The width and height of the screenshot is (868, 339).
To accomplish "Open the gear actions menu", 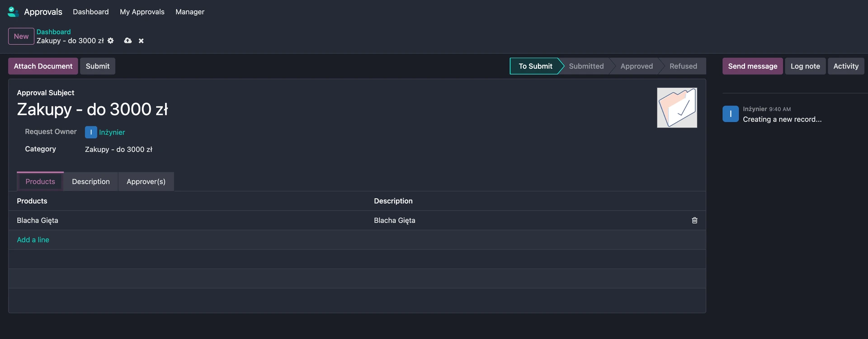I will [x=111, y=41].
